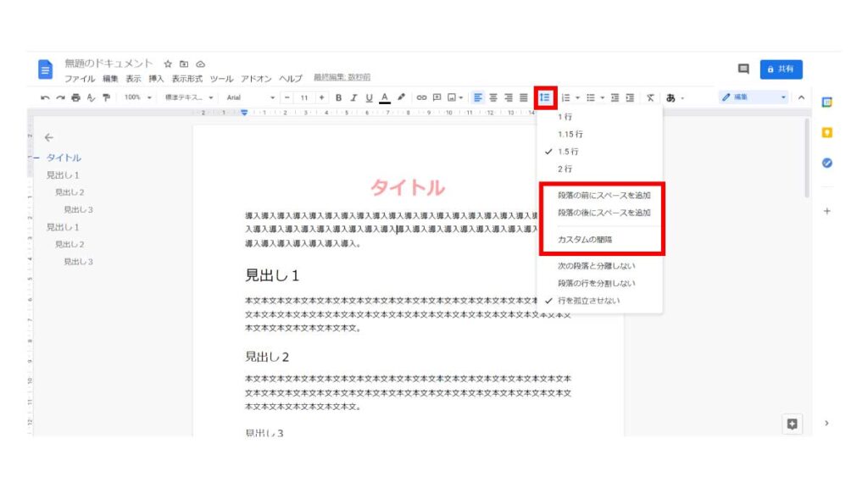
Task: Add a comment from toolbar icon
Action: [437, 98]
